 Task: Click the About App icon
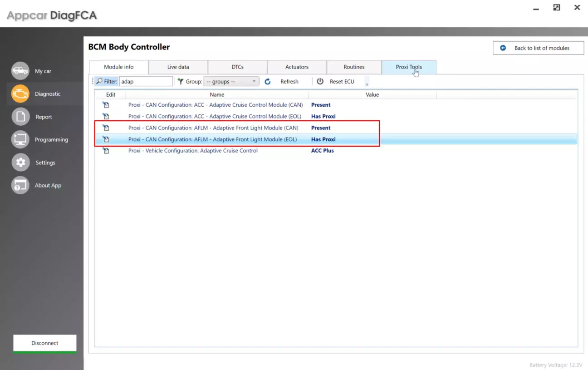point(20,185)
